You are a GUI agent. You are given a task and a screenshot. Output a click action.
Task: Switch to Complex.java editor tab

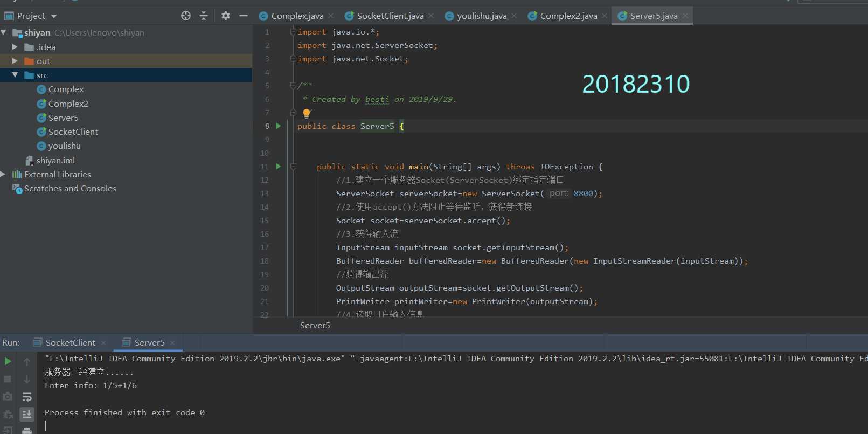297,16
